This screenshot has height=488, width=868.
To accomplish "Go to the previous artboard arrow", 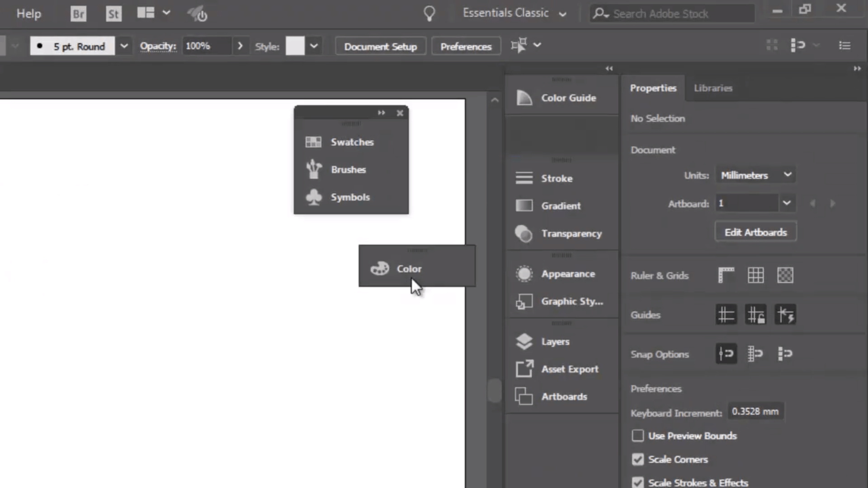I will (x=812, y=203).
